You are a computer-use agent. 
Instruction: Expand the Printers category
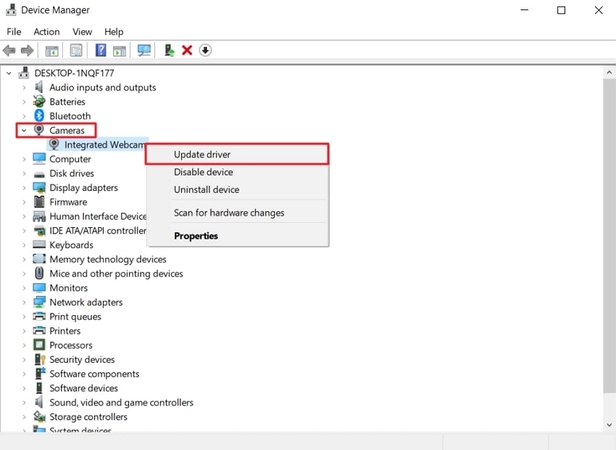pyautogui.click(x=24, y=331)
